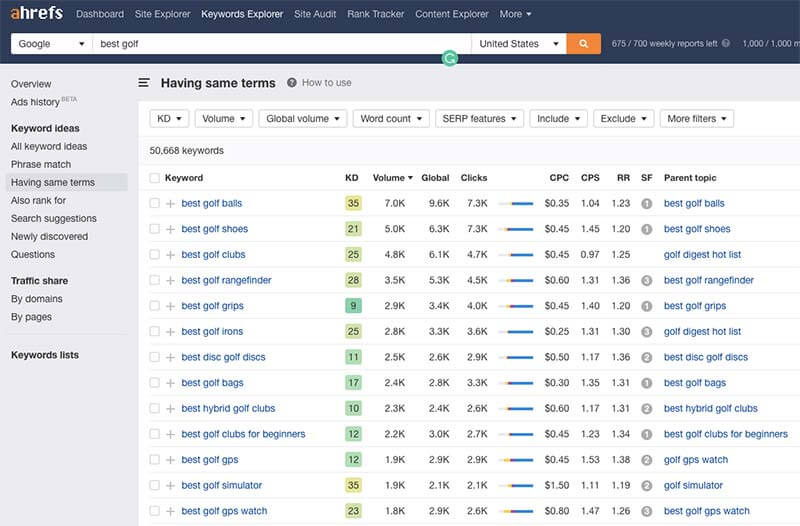800x526 pixels.
Task: Select Phrase match in the sidebar
Action: [41, 164]
